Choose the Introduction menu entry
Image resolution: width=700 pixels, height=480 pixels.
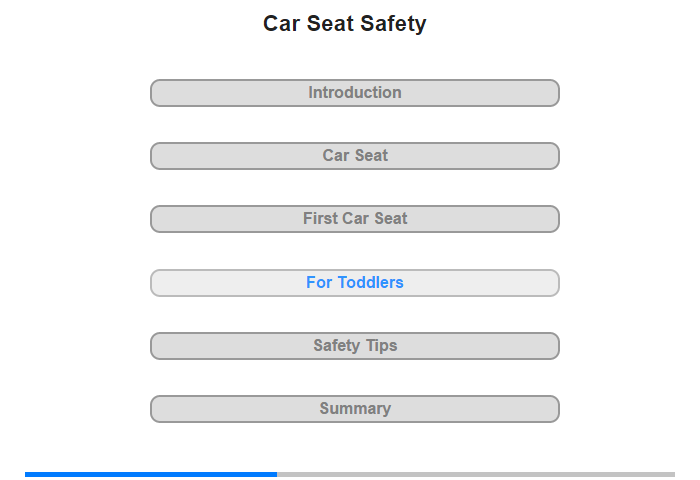355,93
